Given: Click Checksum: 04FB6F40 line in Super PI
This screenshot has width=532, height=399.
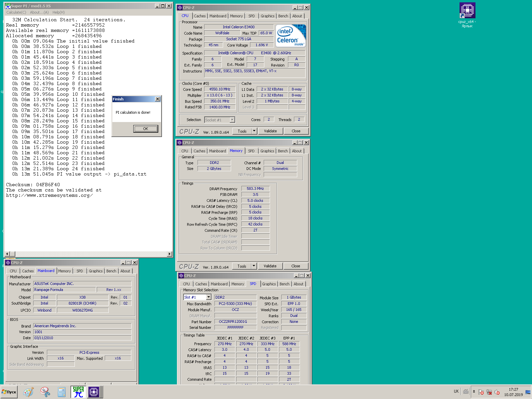Looking at the screenshot, I should pos(33,185).
